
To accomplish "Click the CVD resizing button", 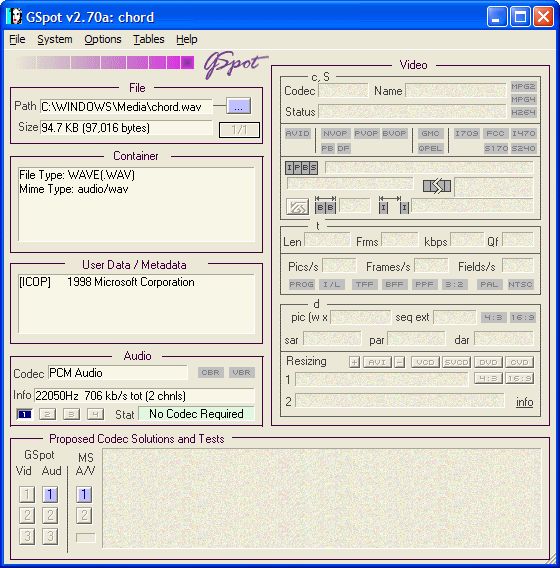I will click(519, 362).
